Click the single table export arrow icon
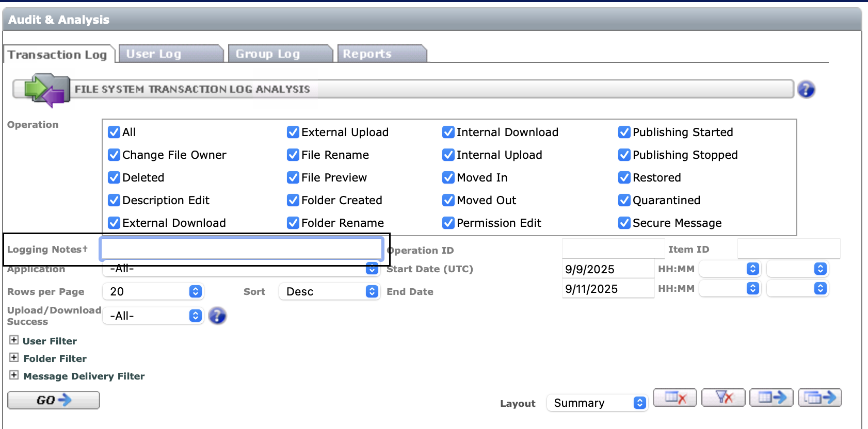 coord(771,398)
